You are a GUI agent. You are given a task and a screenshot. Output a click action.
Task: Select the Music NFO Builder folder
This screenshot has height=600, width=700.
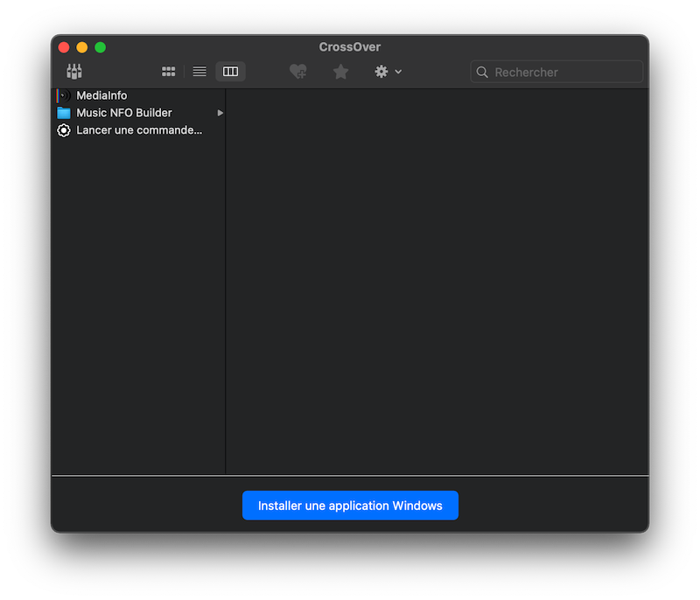138,113
